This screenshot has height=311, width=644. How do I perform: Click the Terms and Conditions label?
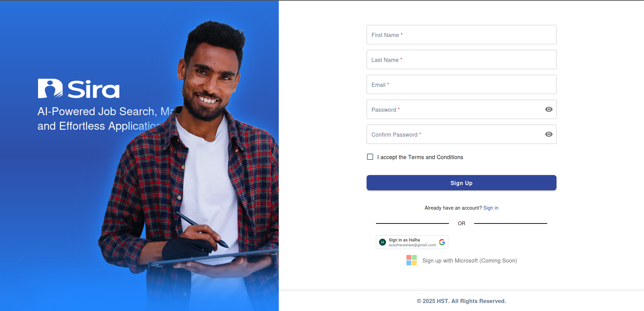point(420,157)
